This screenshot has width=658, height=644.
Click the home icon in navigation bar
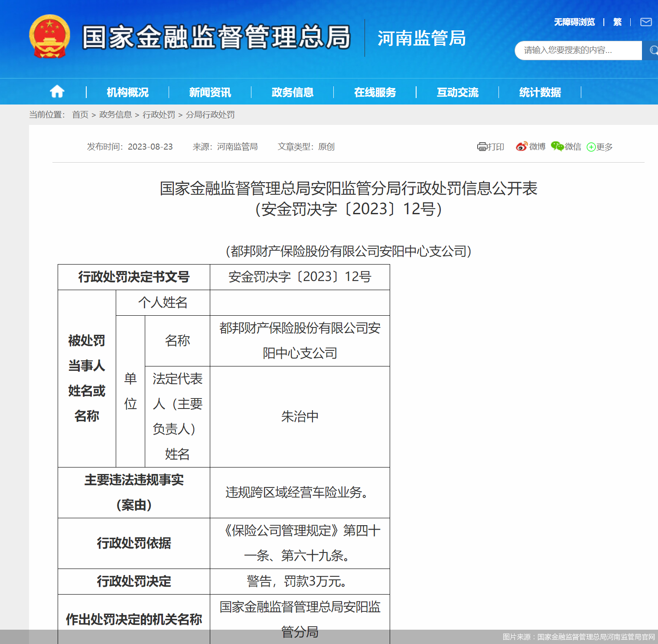click(57, 92)
